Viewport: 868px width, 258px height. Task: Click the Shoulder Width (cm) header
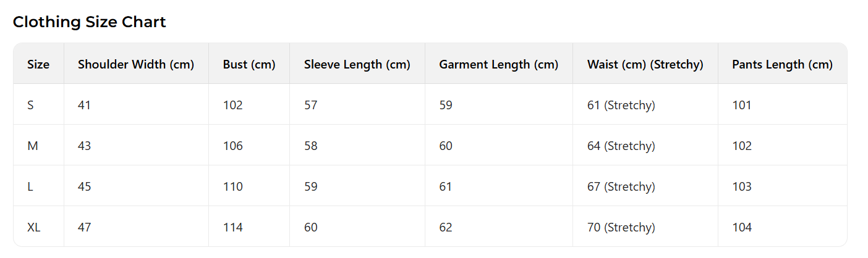tap(136, 64)
